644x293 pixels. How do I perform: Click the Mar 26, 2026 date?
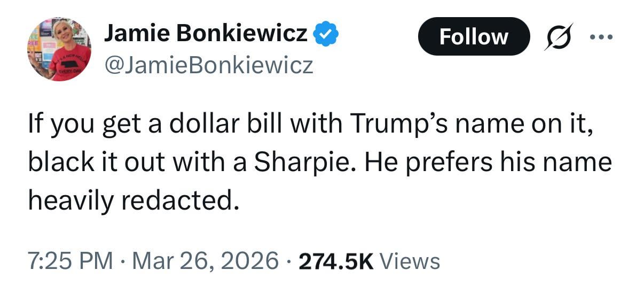206,261
